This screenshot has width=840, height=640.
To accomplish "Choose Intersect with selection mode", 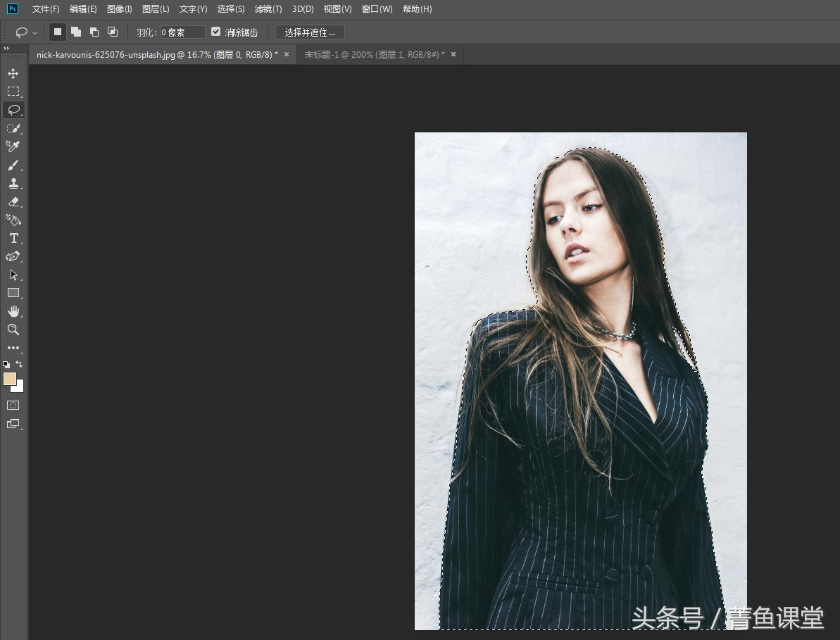I will click(113, 32).
